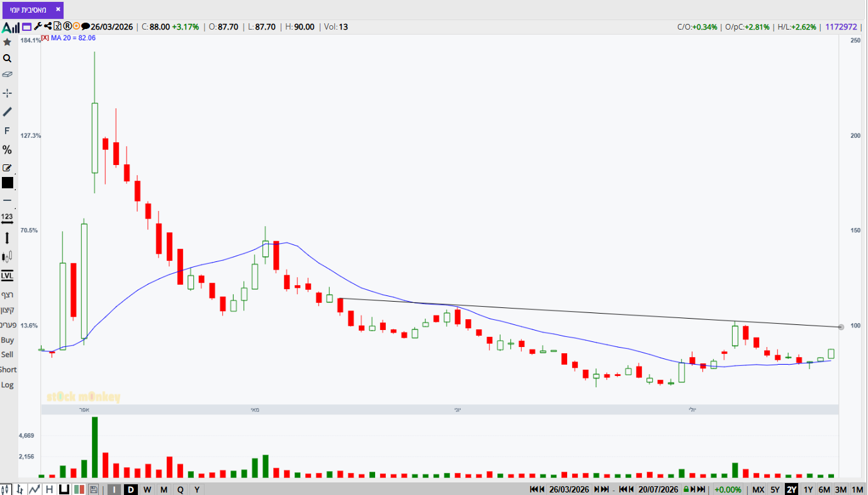868x495 pixels.
Task: Open the speech bubble comments icon
Action: 86,26
